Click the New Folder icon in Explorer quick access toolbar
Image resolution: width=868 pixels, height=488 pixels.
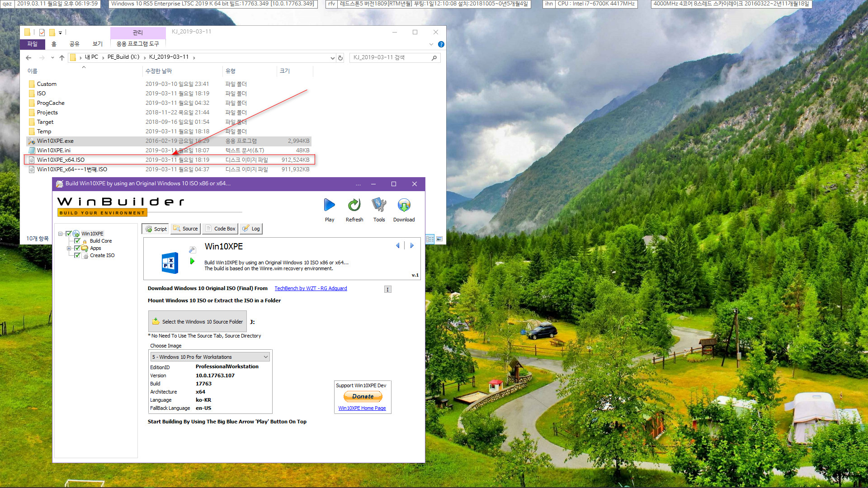coord(52,32)
